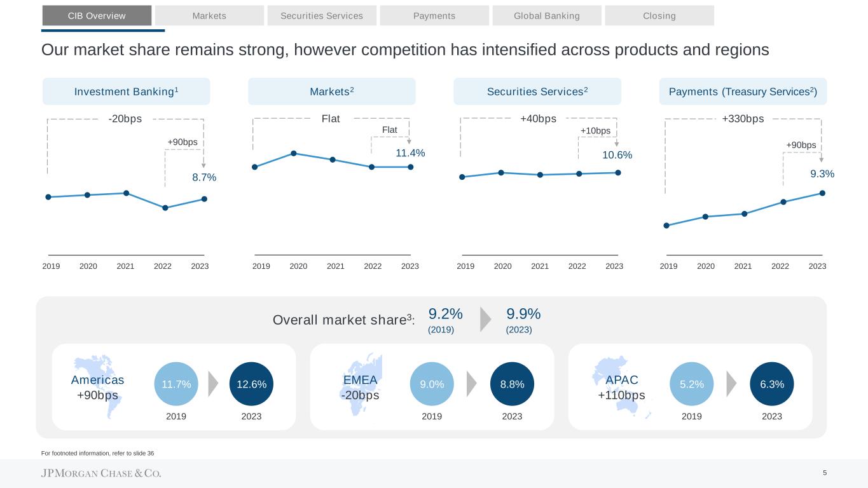Click the dark 12.6% circle
Image resolution: width=868 pixels, height=488 pixels.
click(x=251, y=384)
